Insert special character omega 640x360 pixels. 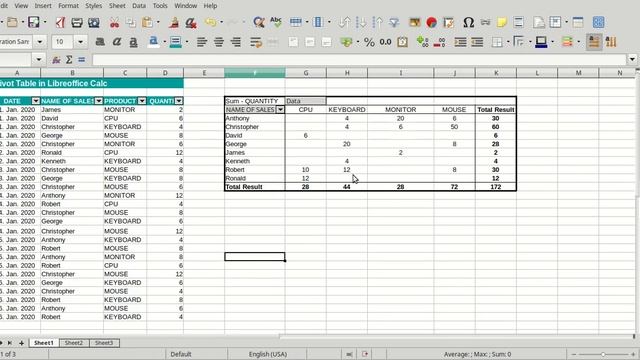[x=469, y=22]
